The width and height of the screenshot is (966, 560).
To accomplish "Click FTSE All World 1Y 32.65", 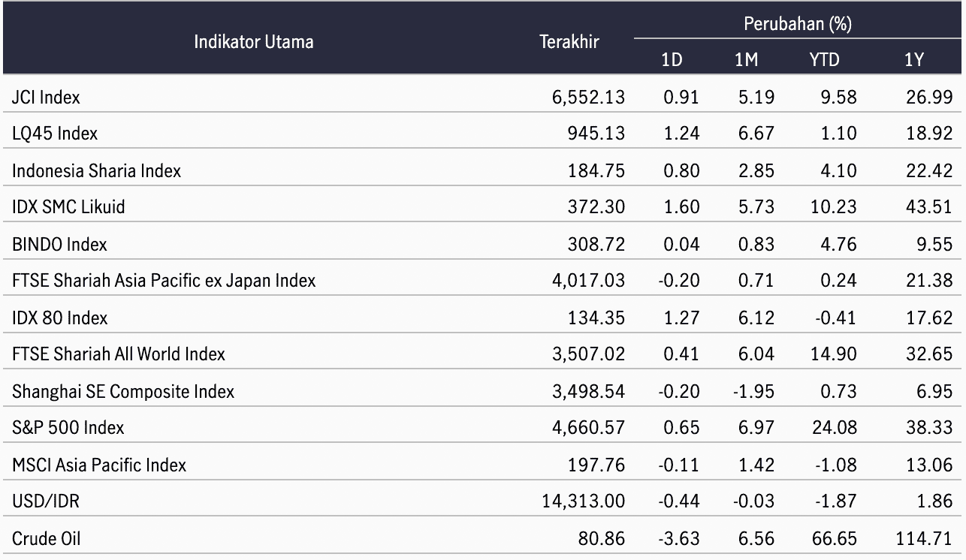I will 929,354.
